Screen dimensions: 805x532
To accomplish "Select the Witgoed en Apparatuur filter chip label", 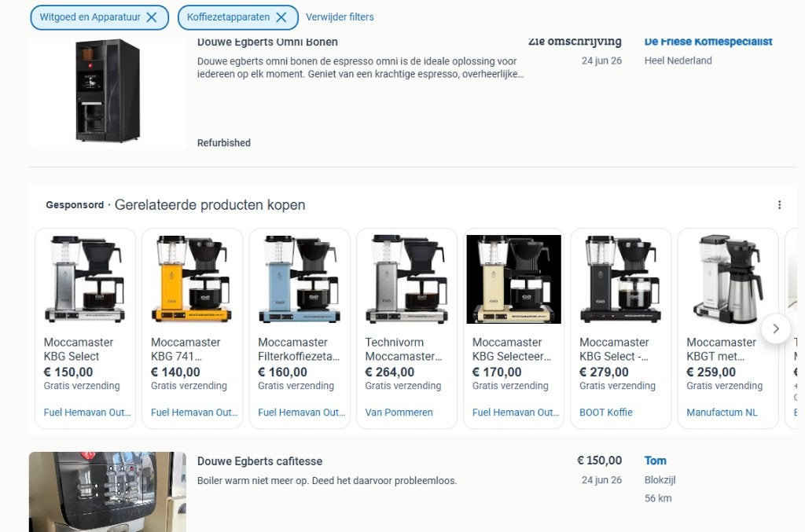I will 90,17.
